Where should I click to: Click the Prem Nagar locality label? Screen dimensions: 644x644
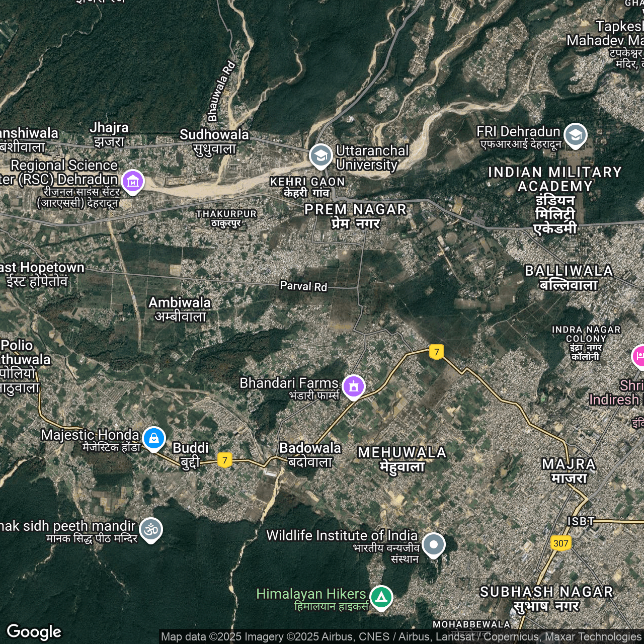click(x=356, y=216)
